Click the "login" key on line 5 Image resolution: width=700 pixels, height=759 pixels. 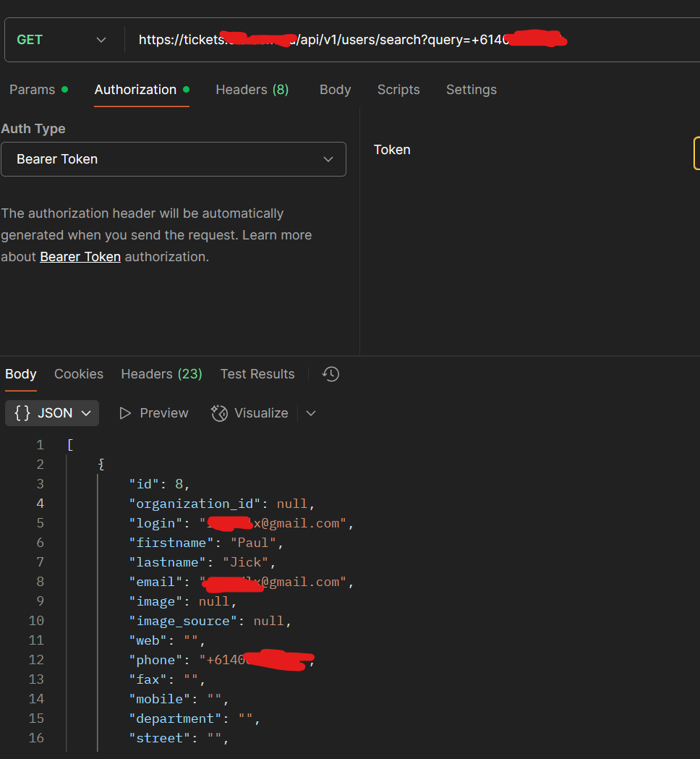[x=155, y=523]
